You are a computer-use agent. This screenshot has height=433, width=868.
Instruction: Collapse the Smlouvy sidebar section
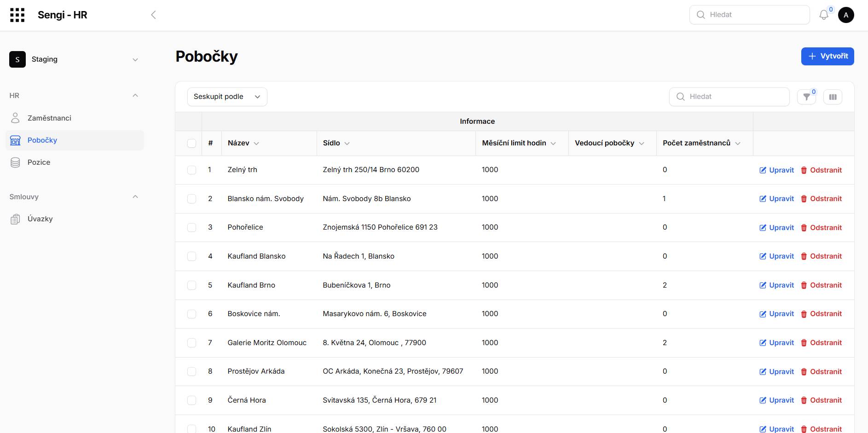click(135, 197)
